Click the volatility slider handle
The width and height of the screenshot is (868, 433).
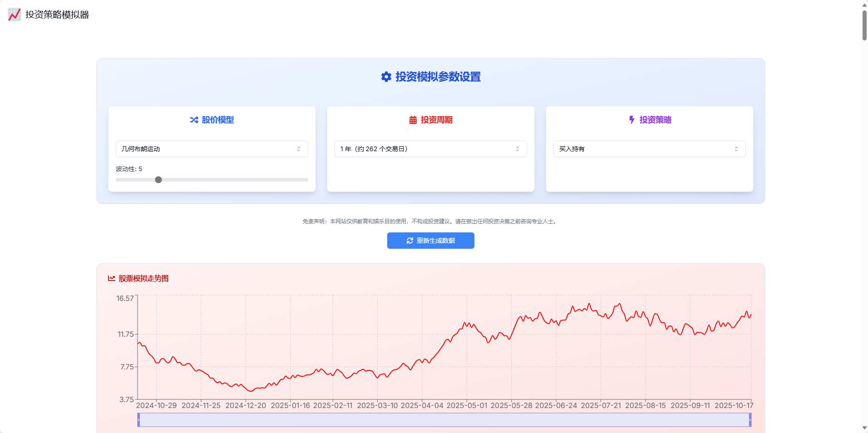(158, 180)
